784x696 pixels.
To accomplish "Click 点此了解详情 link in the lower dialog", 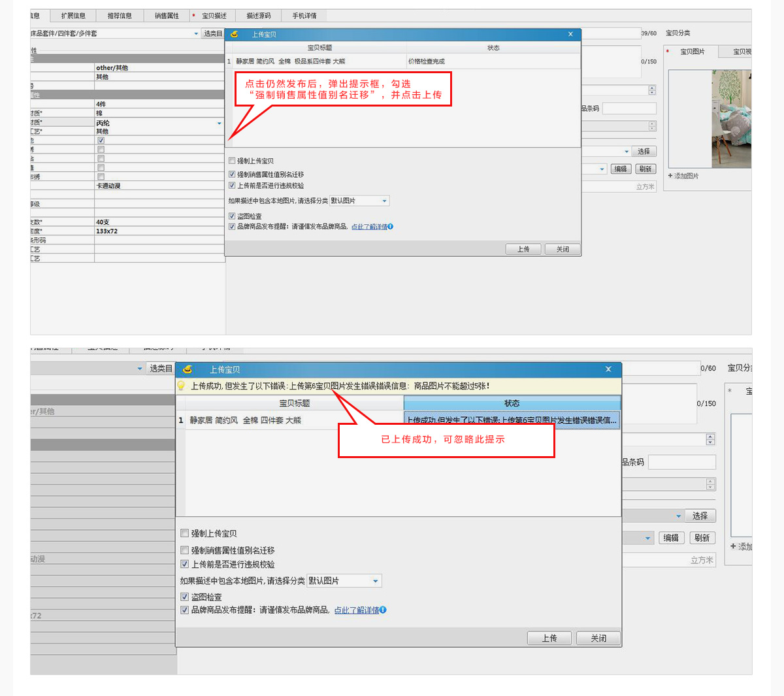I will coord(356,610).
